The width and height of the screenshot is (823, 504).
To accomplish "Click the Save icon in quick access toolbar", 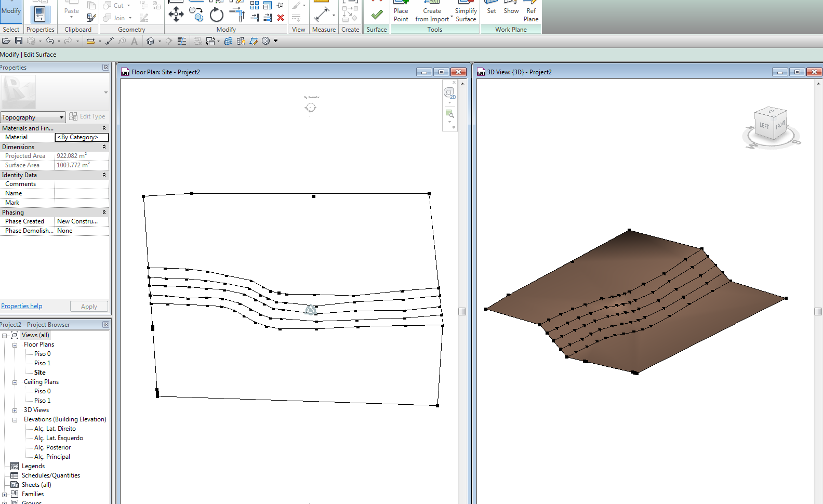I will click(19, 41).
